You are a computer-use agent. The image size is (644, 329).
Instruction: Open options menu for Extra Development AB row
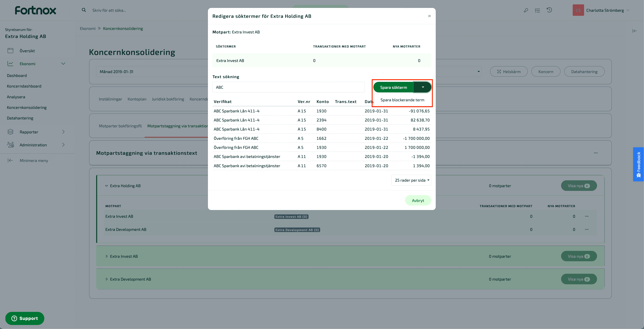(586, 229)
